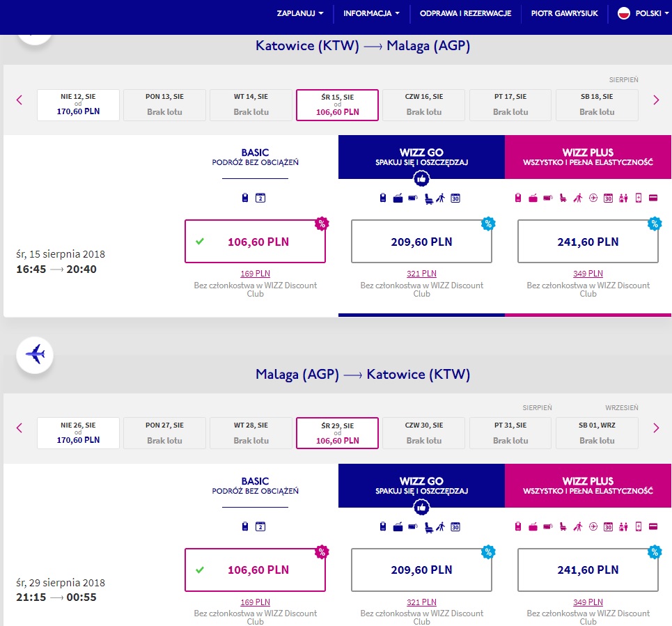Choose return date ŚR 29, SIE
The width and height of the screenshot is (672, 626).
coord(337,433)
